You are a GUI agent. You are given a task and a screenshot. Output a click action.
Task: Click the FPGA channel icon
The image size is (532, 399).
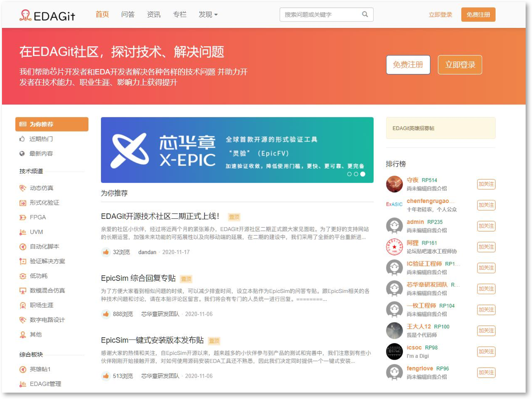23,217
